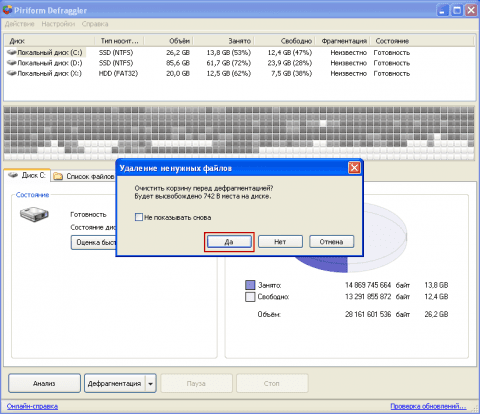Select the Диск C: tab
The width and height of the screenshot is (480, 414).
coord(27,175)
